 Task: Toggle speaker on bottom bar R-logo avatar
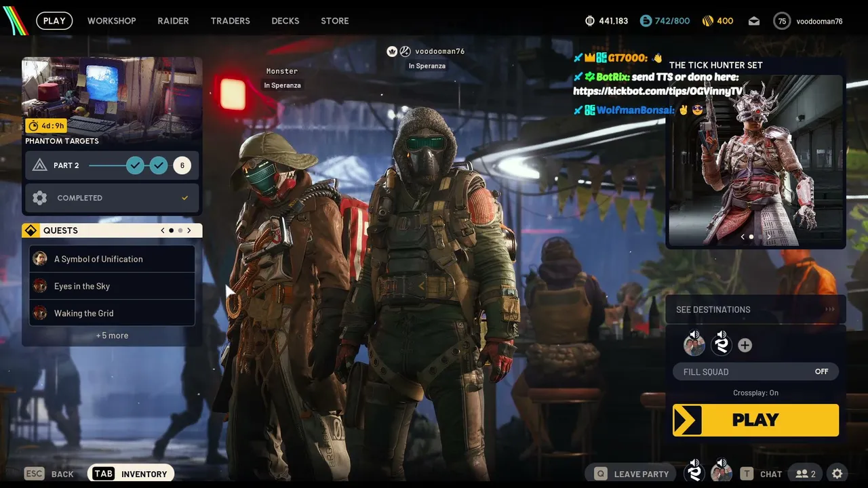[695, 463]
